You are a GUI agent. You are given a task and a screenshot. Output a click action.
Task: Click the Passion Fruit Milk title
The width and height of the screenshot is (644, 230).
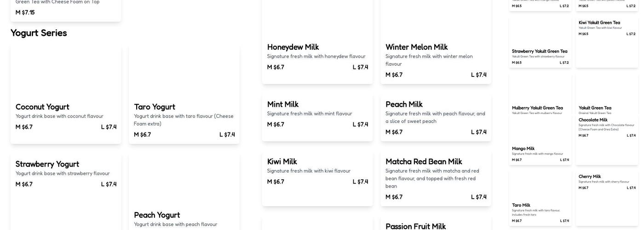click(x=415, y=226)
